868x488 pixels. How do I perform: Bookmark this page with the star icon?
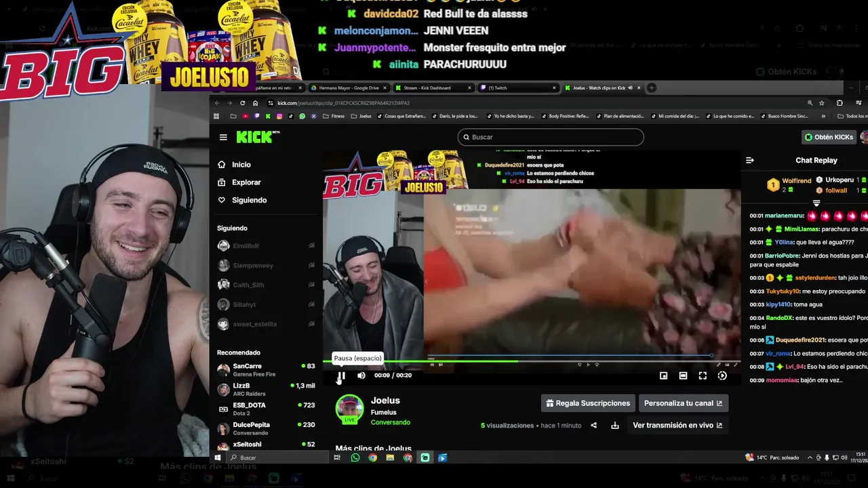pos(822,103)
